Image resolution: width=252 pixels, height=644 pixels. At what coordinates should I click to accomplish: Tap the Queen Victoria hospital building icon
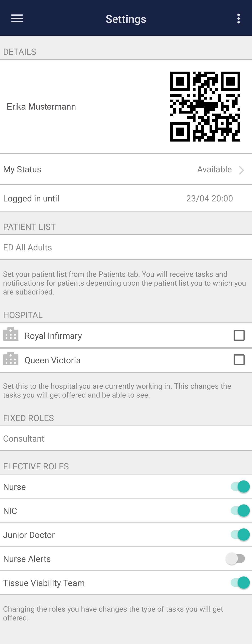click(11, 359)
